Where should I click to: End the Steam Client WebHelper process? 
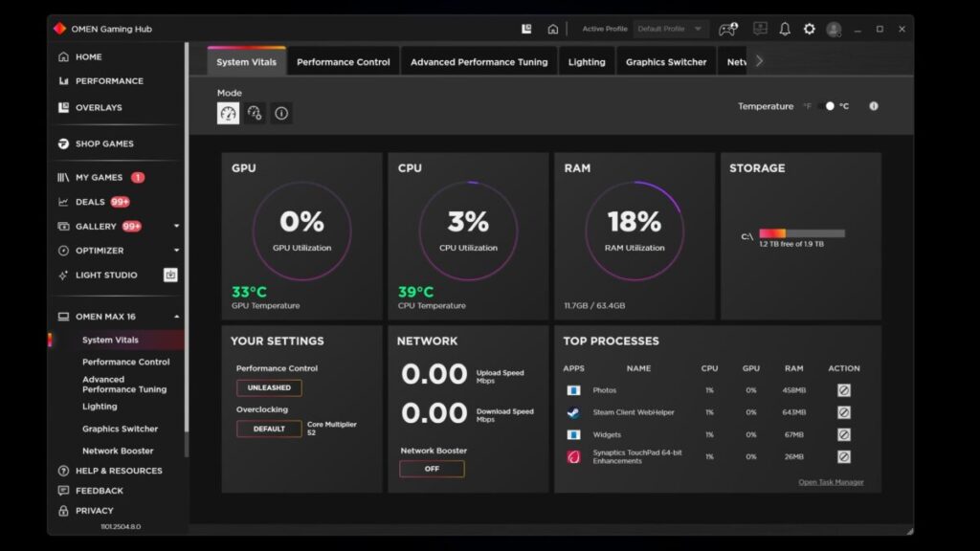click(x=844, y=412)
